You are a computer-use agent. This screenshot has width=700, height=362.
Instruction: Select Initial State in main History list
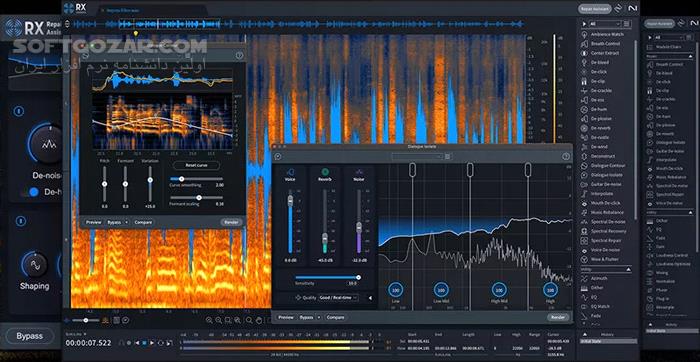pos(609,341)
